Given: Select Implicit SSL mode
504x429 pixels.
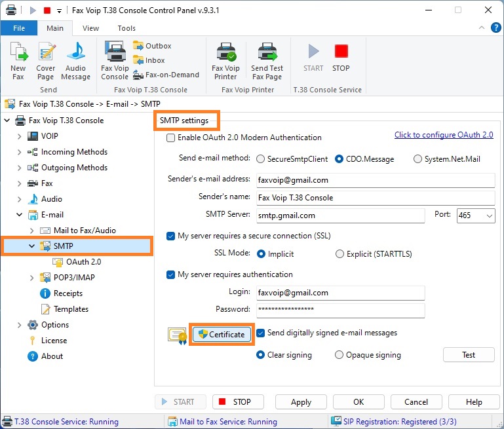Looking at the screenshot, I should point(262,254).
